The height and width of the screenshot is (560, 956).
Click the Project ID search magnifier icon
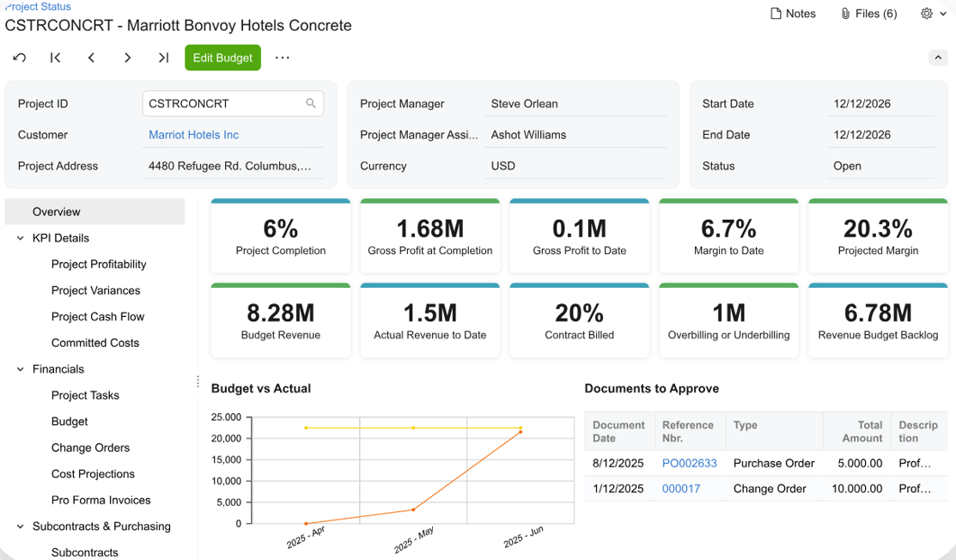311,103
